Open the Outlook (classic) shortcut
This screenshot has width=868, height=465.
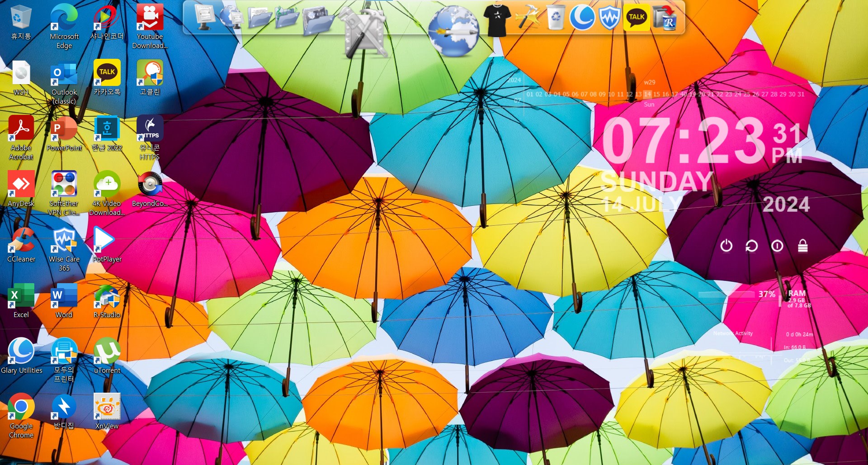64,82
